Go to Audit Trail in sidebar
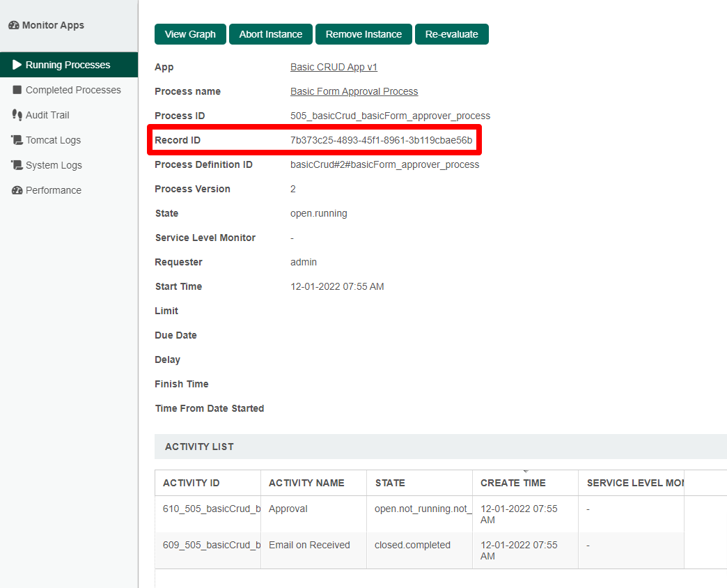Image resolution: width=727 pixels, height=588 pixels. [x=47, y=115]
